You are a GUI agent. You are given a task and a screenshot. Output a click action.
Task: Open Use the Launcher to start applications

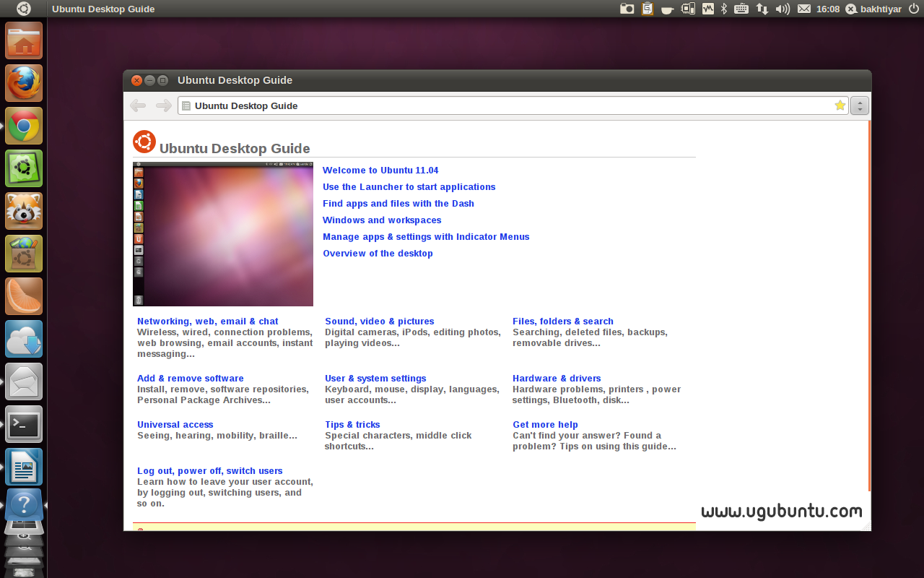point(409,187)
